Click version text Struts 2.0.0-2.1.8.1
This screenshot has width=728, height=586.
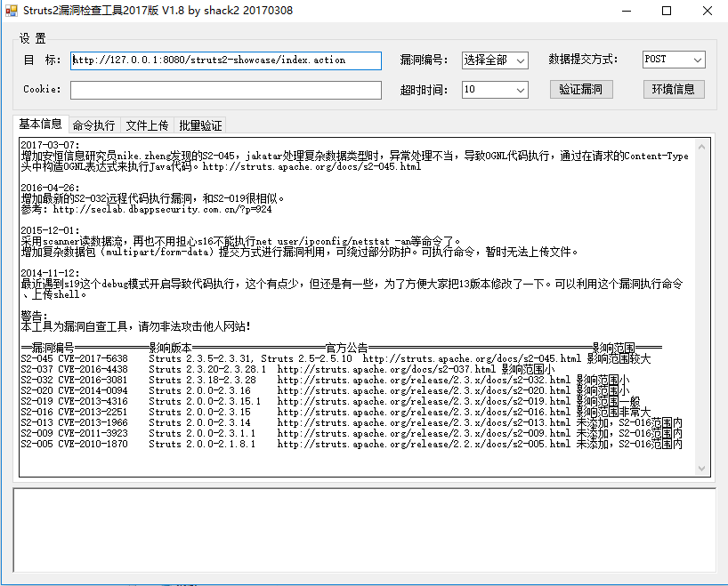202,444
